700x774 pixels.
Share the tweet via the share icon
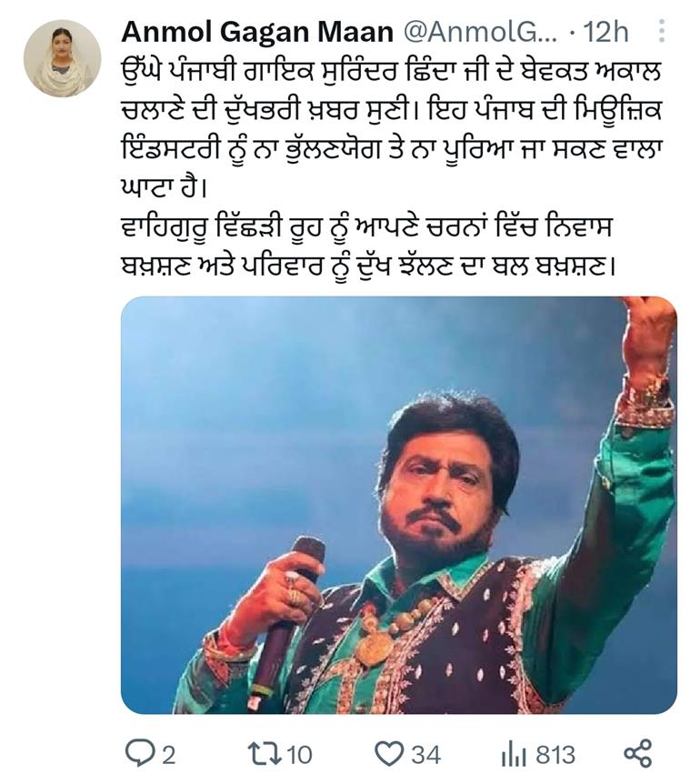click(x=638, y=753)
